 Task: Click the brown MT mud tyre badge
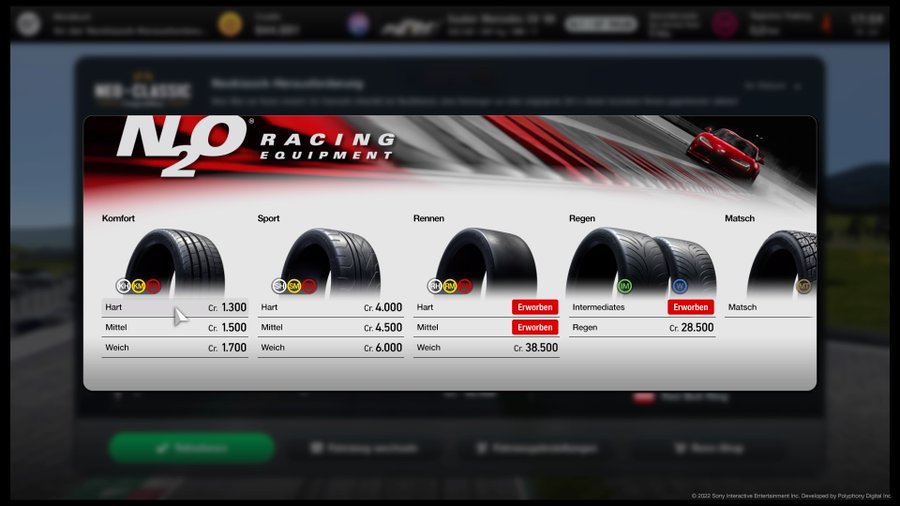pyautogui.click(x=804, y=286)
